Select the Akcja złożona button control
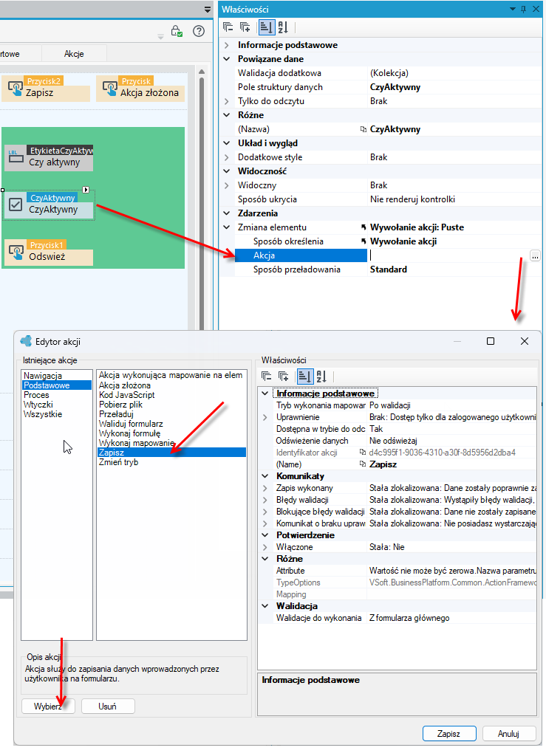This screenshot has width=546, height=756. pos(139,89)
